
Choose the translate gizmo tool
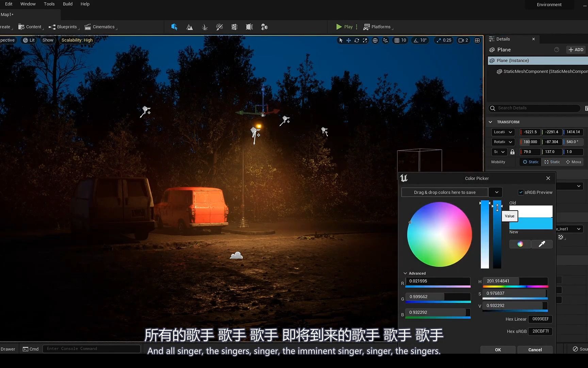point(349,40)
